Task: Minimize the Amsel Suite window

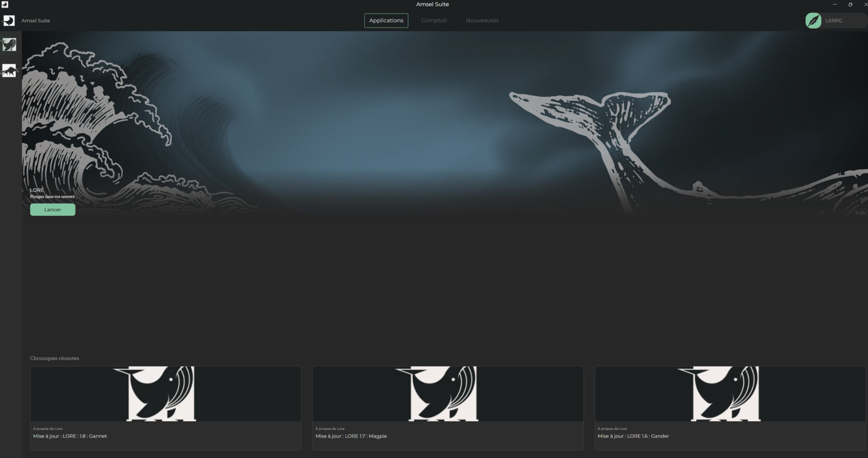Action: [835, 5]
